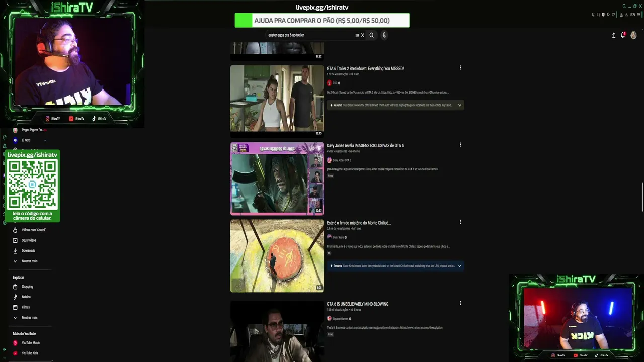Play the GTA 6 MIND-BLOWING video thumbnail
Viewport: 644px width, 362px height.
(x=277, y=331)
